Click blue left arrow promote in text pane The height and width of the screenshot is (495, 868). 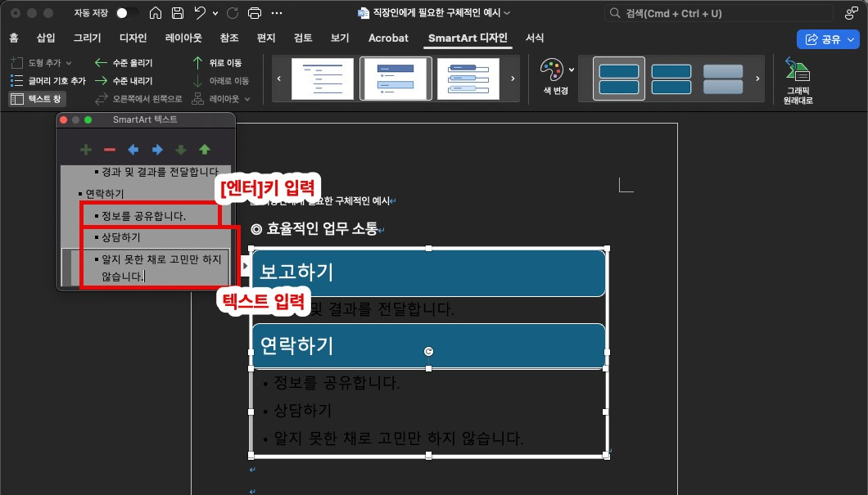tap(133, 150)
